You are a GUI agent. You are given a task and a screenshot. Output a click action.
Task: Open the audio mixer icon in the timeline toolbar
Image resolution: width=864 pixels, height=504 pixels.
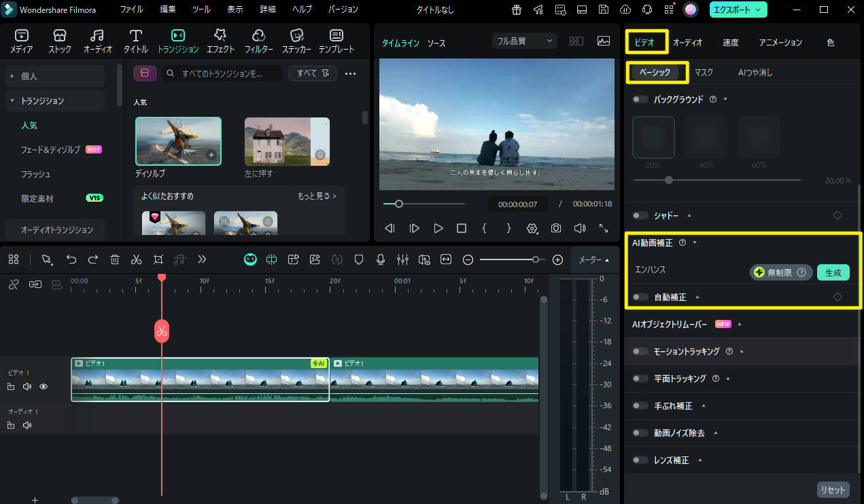(x=402, y=259)
